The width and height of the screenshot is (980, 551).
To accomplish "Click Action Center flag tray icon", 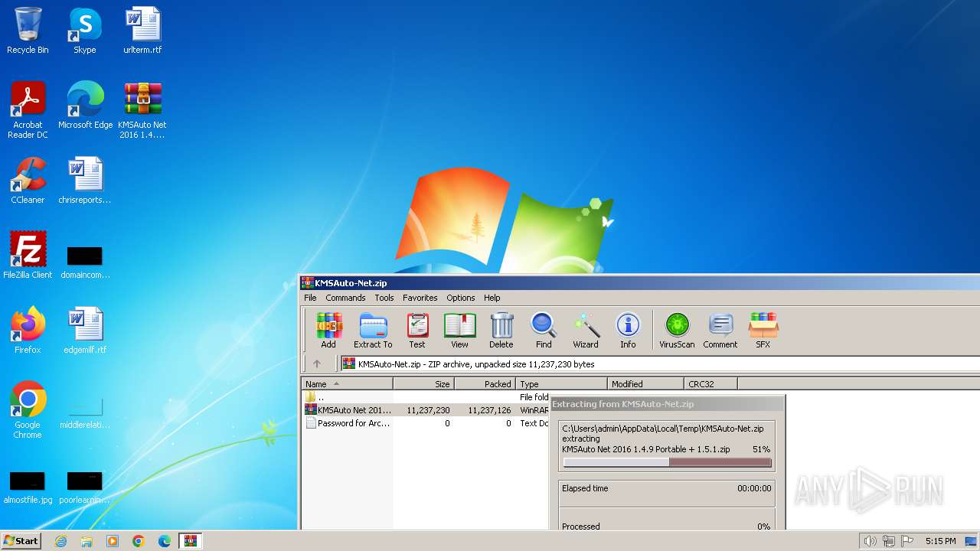I will pos(907,541).
